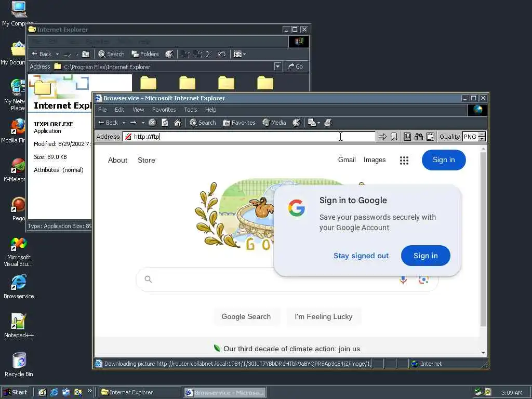Print page using Browservice printer icon

(328, 123)
